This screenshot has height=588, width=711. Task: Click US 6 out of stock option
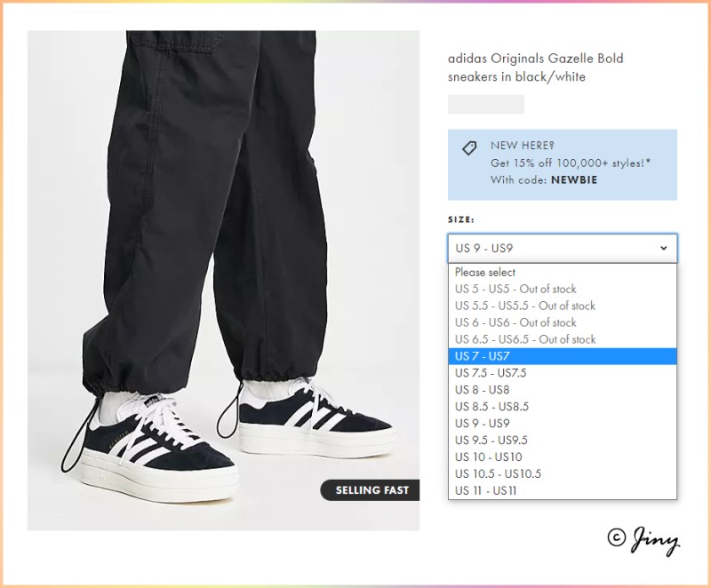coord(563,322)
